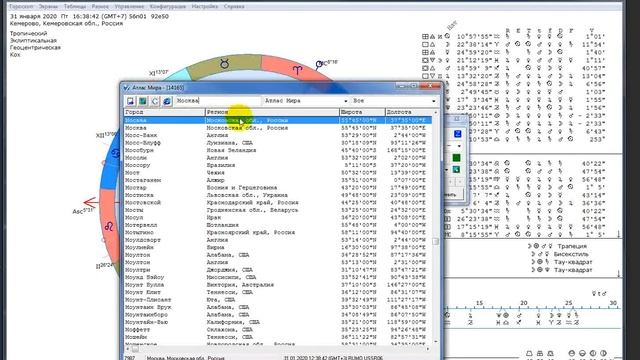Open the Atlas Mira source dropdown

tap(345, 101)
